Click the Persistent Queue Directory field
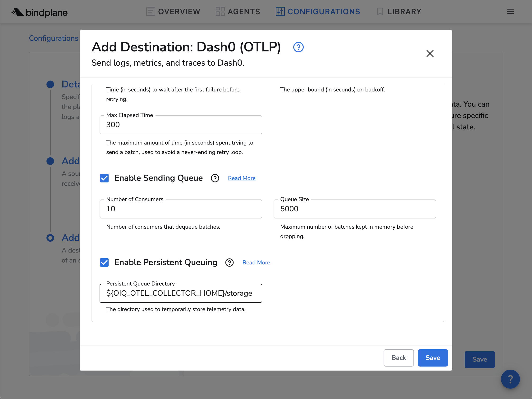The image size is (532, 399). click(x=181, y=293)
